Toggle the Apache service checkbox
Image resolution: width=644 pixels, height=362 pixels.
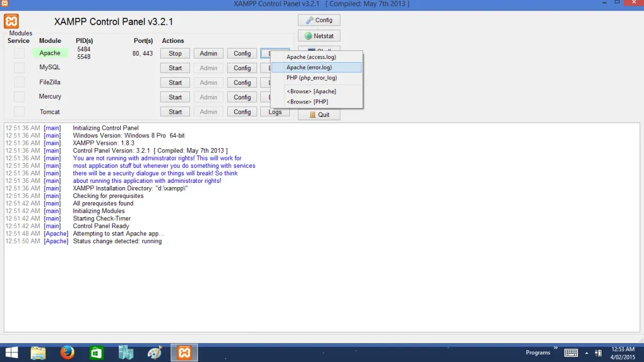[19, 53]
